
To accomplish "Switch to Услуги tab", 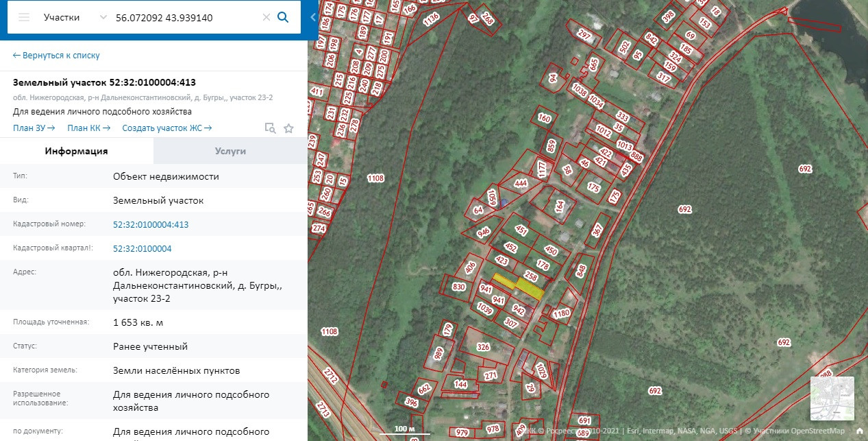I will 230,151.
